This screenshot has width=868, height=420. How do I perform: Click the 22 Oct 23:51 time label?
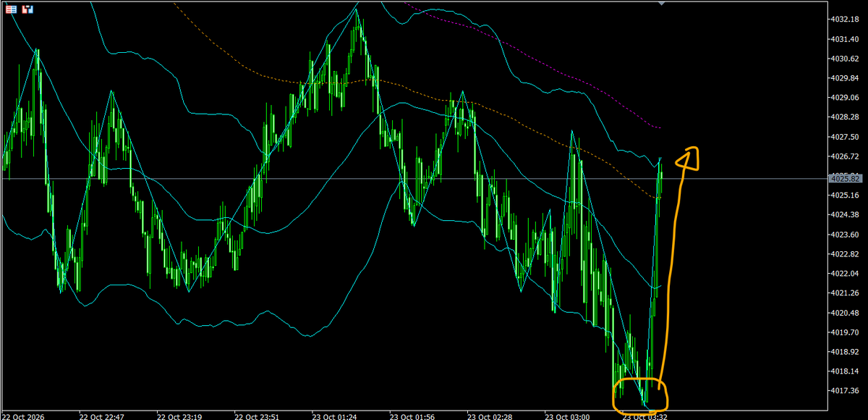coord(255,416)
